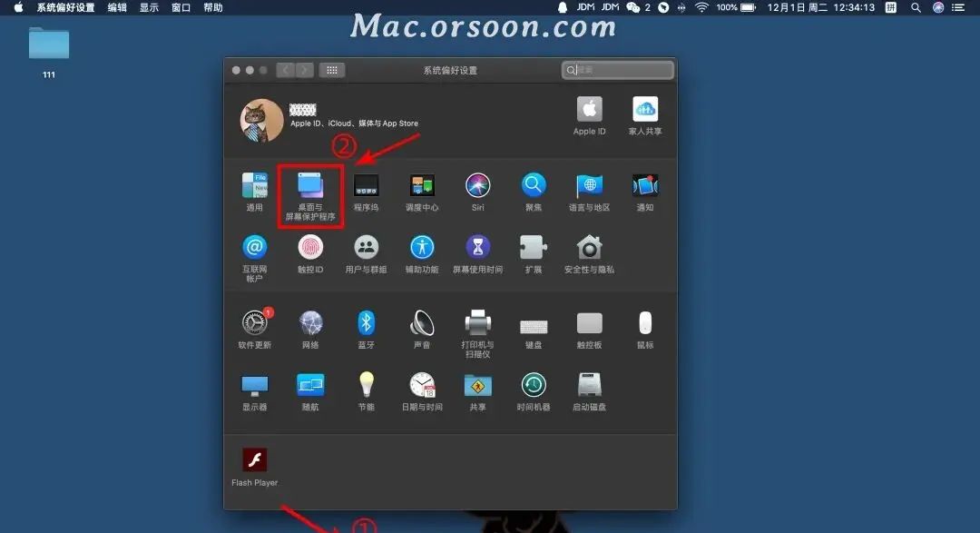
Task: Open Security & Privacy (安全性与隐私) pane
Action: click(590, 248)
